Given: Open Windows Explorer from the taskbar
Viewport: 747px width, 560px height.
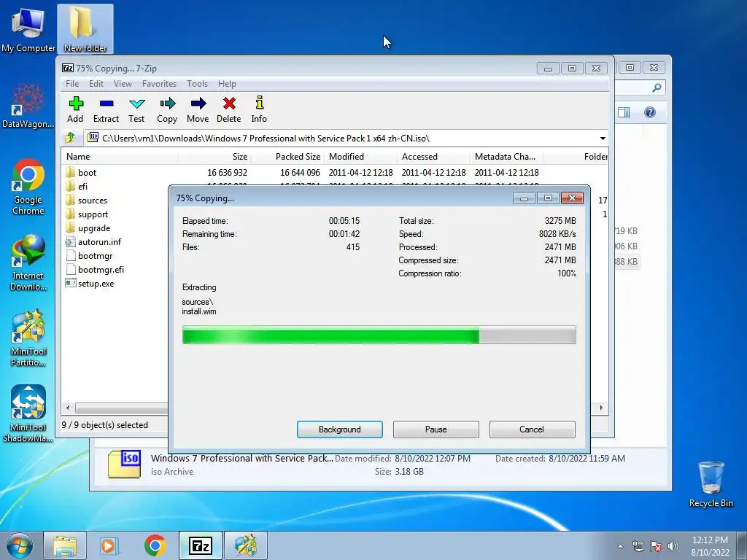Looking at the screenshot, I should [65, 545].
